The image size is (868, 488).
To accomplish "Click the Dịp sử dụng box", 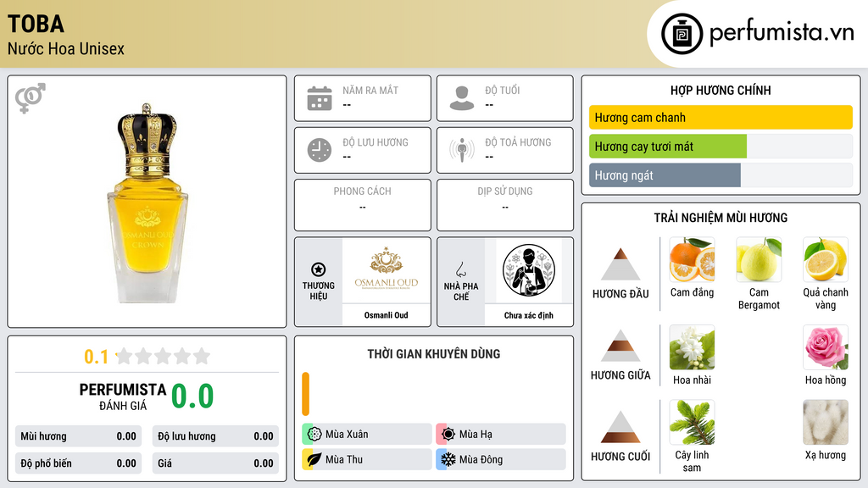I will (x=505, y=205).
